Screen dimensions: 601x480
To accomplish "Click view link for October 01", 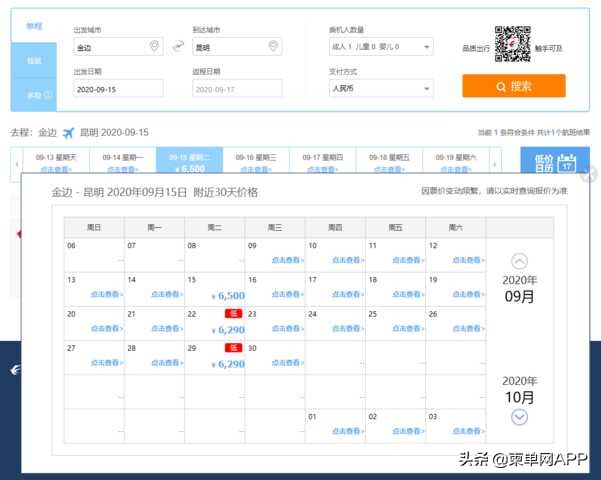I will (348, 431).
